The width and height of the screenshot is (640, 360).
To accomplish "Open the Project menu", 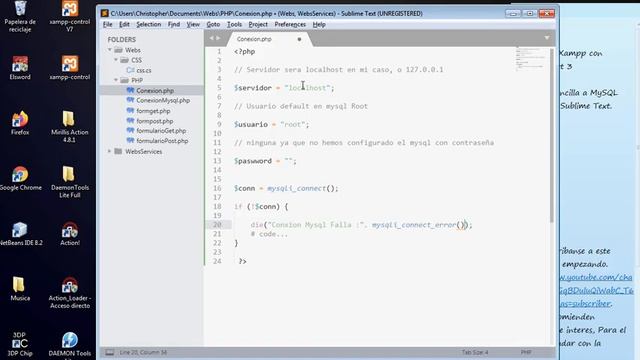I will click(258, 24).
